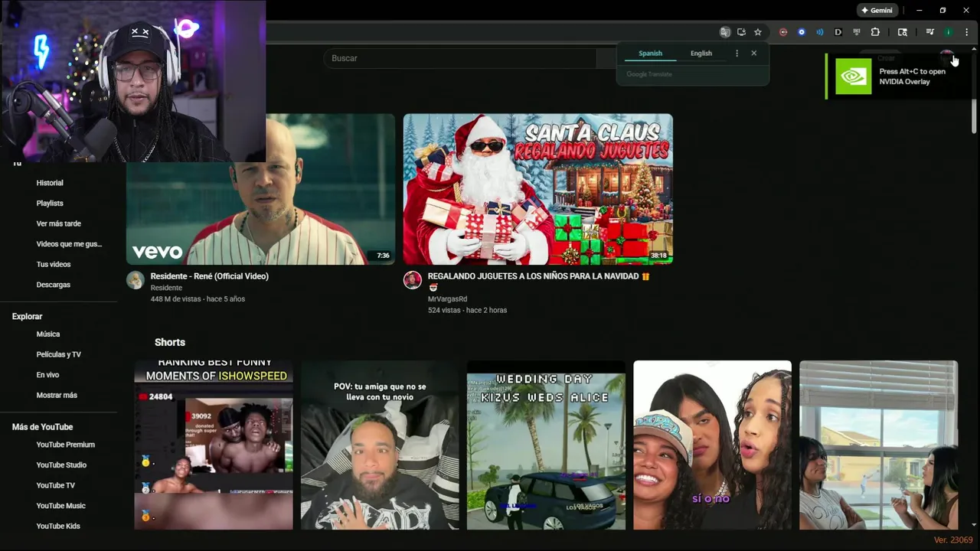Open the 'D' extension icon
The image size is (980, 551).
(838, 32)
